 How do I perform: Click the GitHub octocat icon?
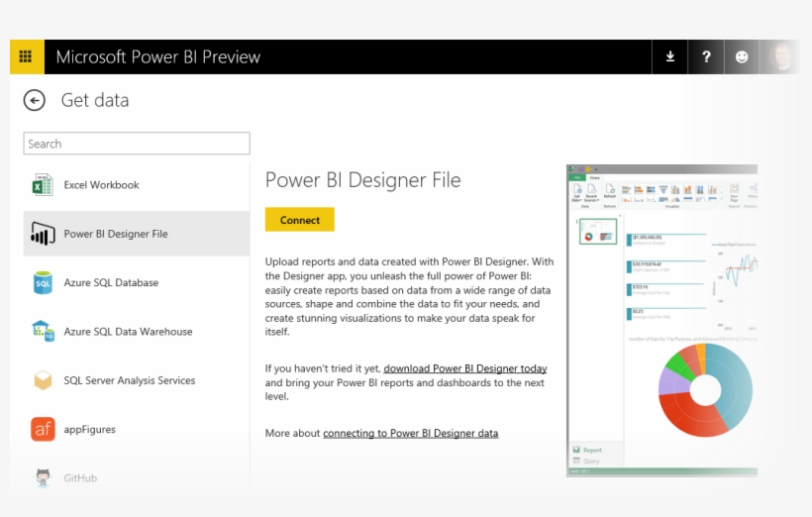(43, 477)
